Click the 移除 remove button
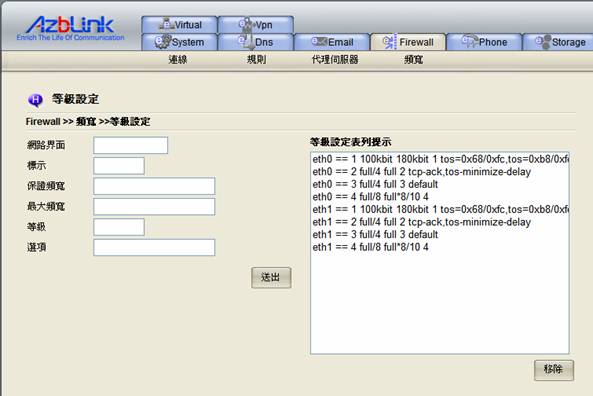The width and height of the screenshot is (593, 396). 554,370
